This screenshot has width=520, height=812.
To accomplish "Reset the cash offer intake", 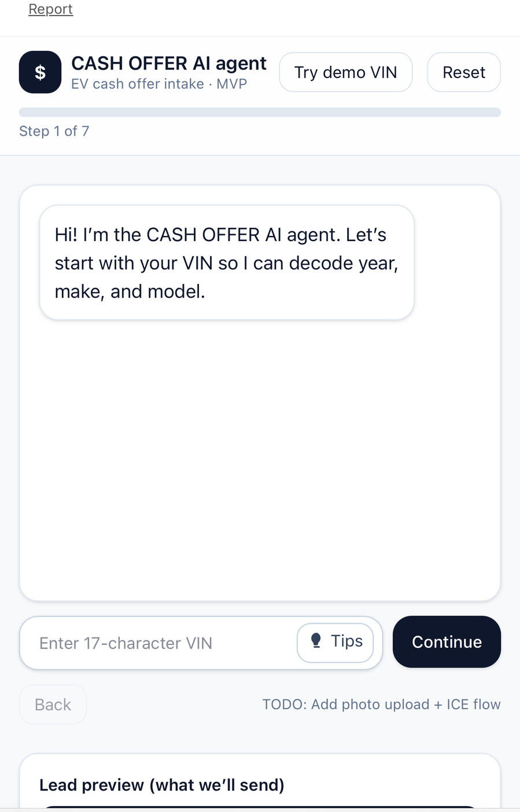I will 463,72.
